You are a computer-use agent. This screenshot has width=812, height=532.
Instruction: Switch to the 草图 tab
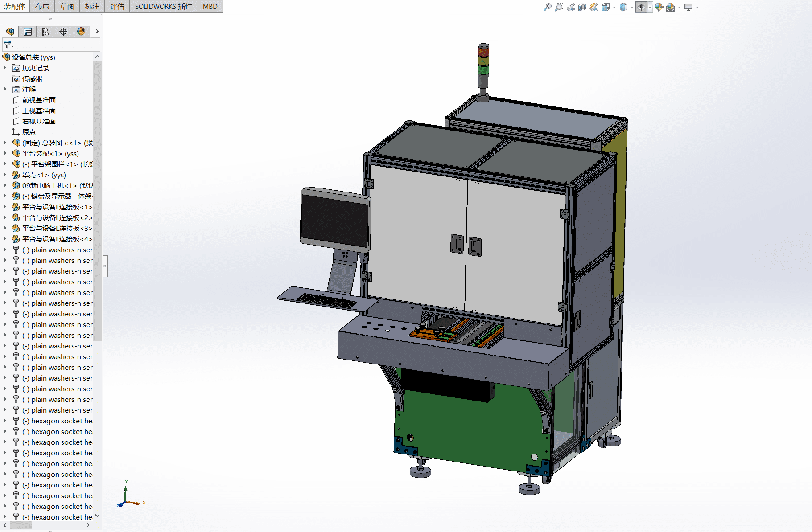[x=67, y=6]
